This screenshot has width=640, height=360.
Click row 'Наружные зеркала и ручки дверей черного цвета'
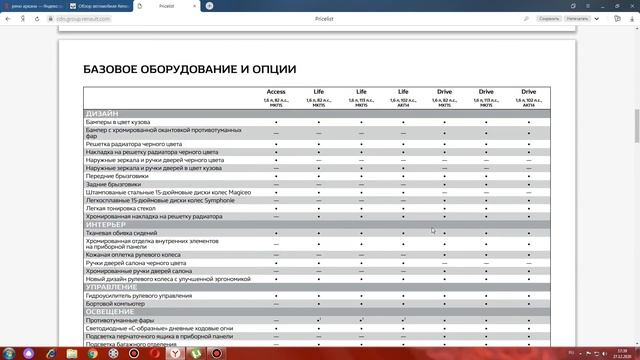[317, 160]
